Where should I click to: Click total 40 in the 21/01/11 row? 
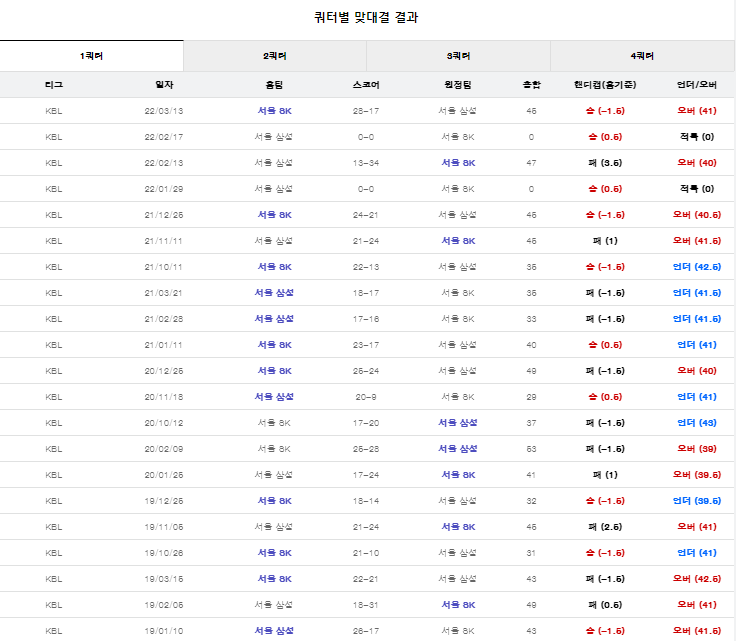(x=531, y=345)
